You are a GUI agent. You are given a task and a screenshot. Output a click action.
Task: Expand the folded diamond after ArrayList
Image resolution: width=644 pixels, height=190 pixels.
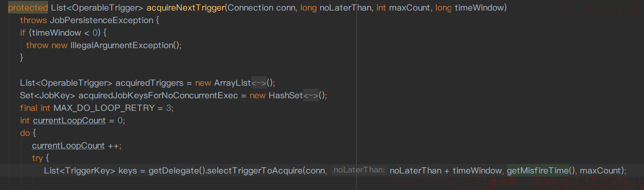coord(259,83)
